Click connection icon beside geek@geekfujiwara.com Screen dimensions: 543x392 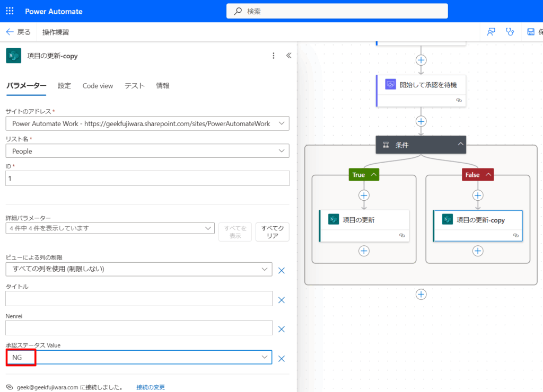[x=10, y=387]
